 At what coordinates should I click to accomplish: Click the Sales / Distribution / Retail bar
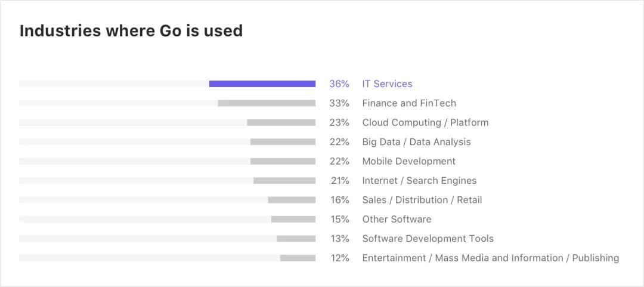tap(292, 200)
